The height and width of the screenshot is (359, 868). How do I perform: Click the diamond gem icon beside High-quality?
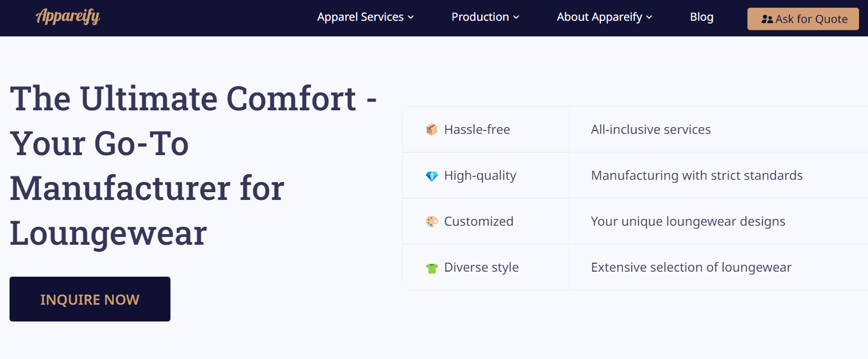pos(432,176)
